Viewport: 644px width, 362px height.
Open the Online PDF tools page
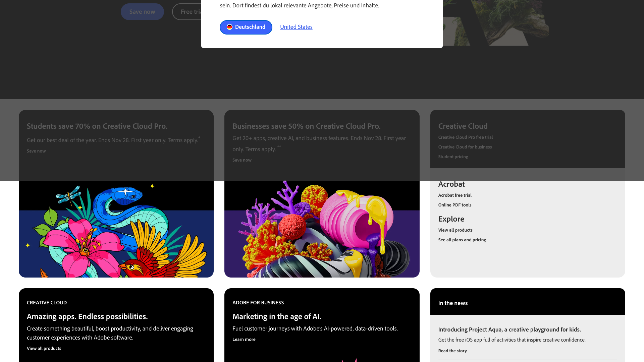click(454, 205)
